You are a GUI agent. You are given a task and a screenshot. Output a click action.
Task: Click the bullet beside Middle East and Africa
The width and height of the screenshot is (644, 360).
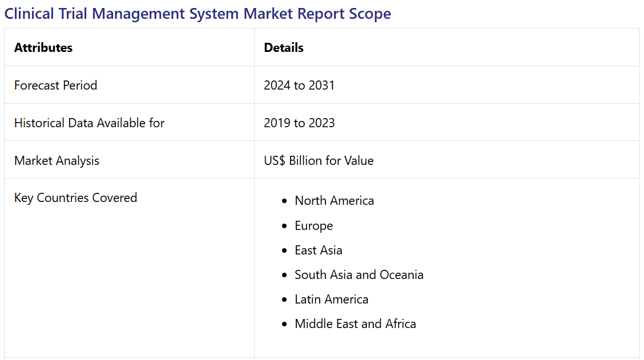[x=284, y=325]
